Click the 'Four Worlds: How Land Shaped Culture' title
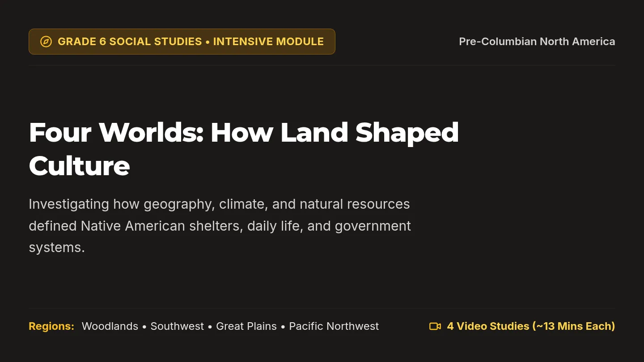This screenshot has width=644, height=362. [244, 149]
